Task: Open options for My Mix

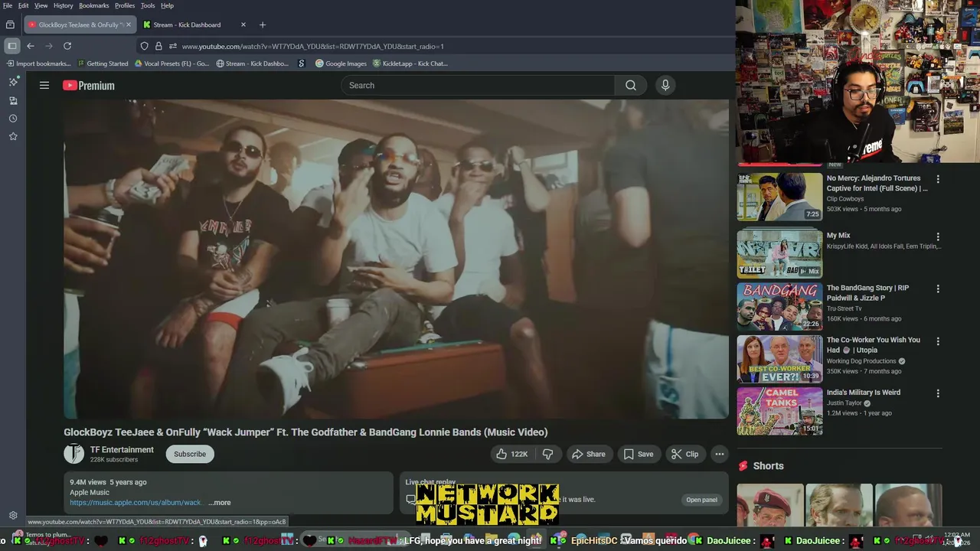Action: 938,236
